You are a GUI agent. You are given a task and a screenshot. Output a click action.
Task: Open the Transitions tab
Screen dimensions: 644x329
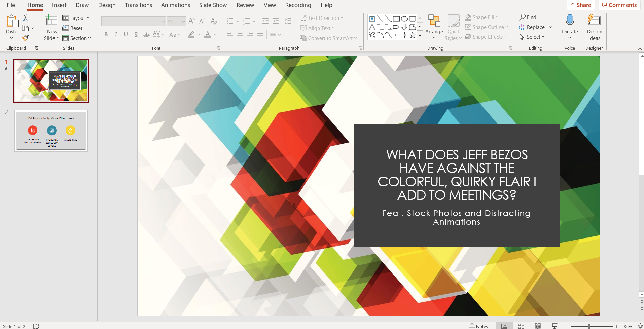tap(138, 5)
